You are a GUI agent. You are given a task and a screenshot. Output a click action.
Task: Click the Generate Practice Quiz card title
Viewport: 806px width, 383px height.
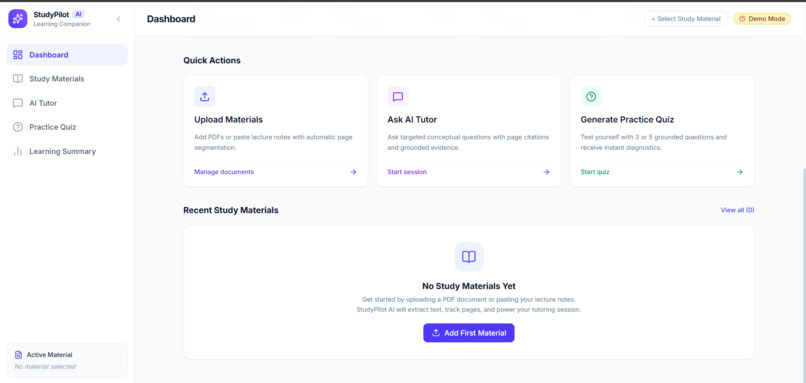point(627,119)
